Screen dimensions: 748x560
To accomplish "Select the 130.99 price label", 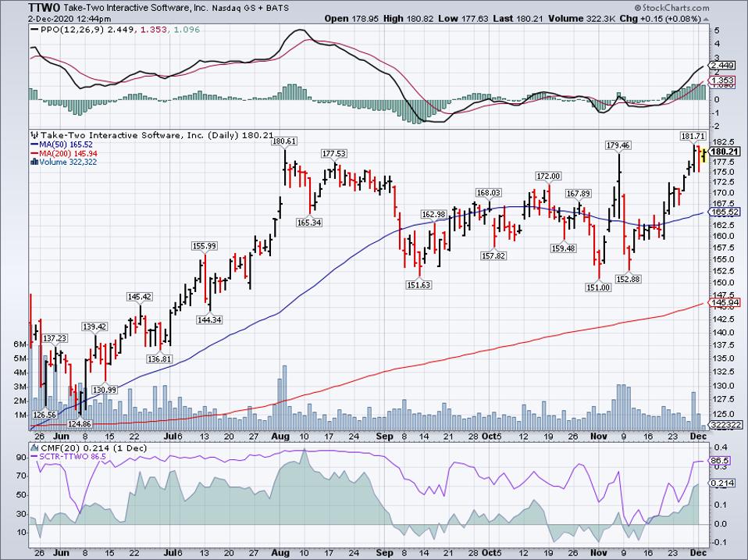I will pyautogui.click(x=105, y=390).
